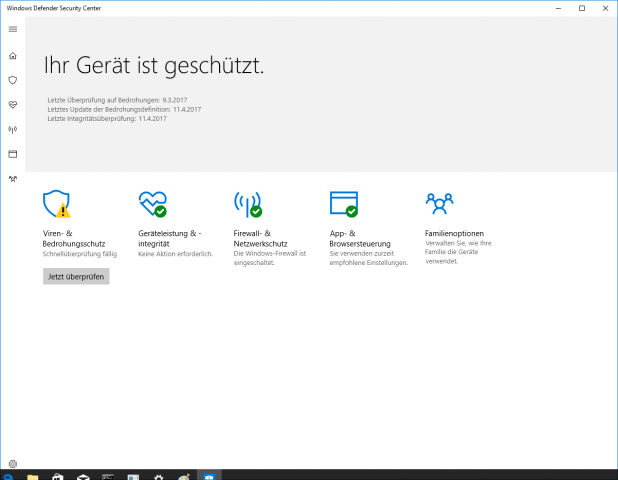Open the Settings gear in taskbar
The image size is (618, 480).
(158, 477)
